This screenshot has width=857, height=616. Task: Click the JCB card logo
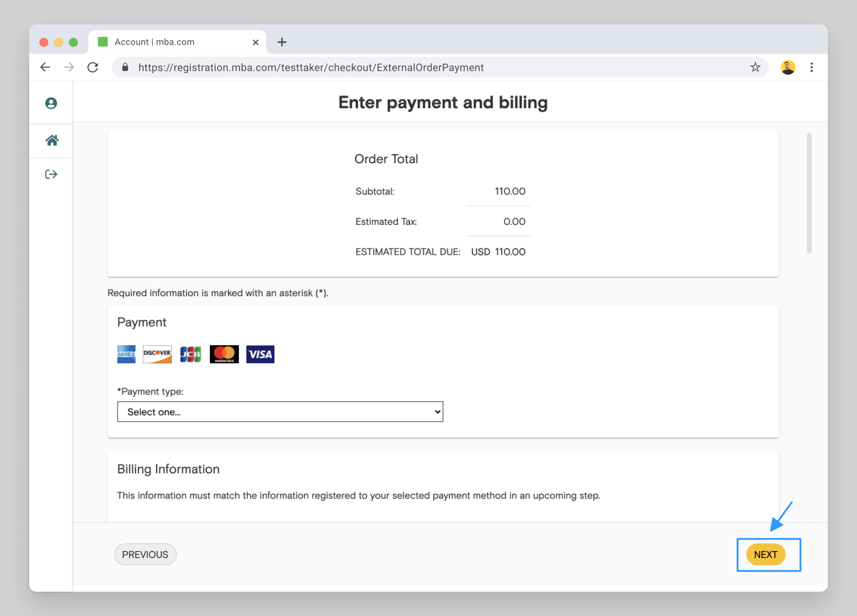[x=190, y=354]
